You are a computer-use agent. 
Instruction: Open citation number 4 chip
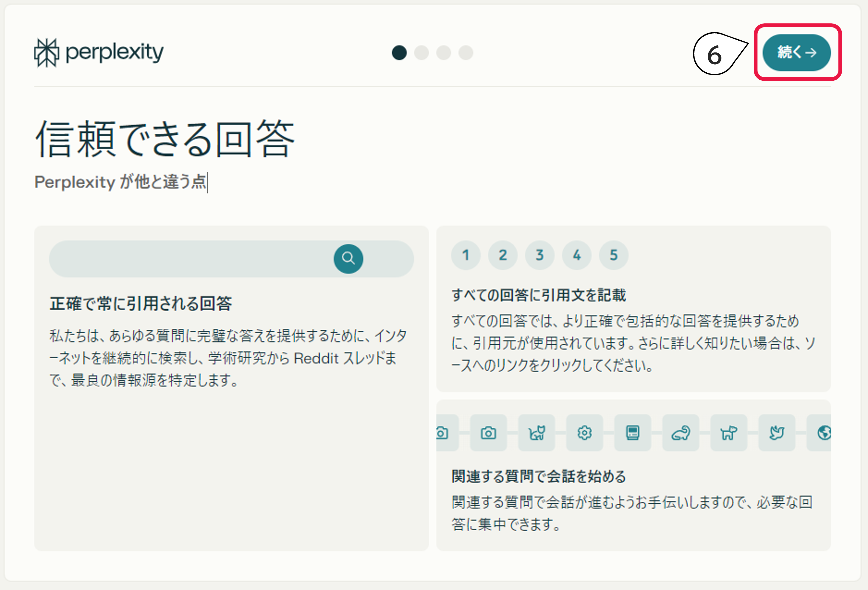point(577,255)
